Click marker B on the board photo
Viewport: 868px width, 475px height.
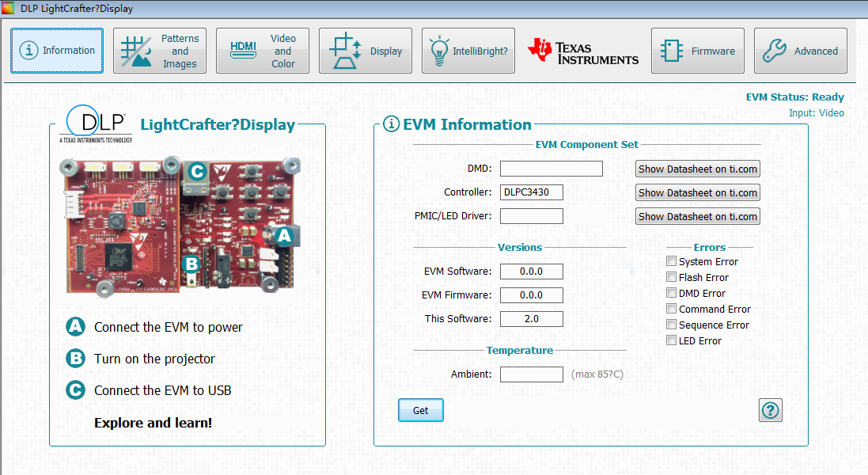191,264
